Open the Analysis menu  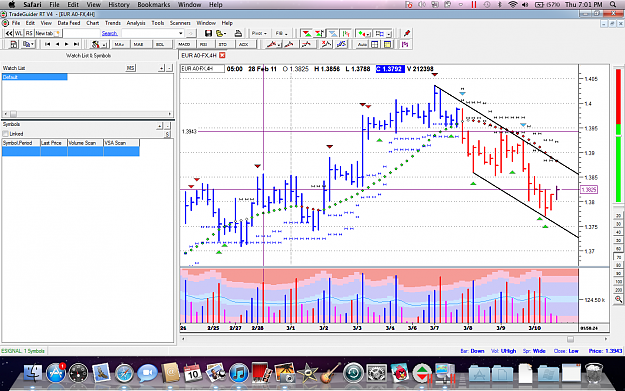click(x=136, y=23)
